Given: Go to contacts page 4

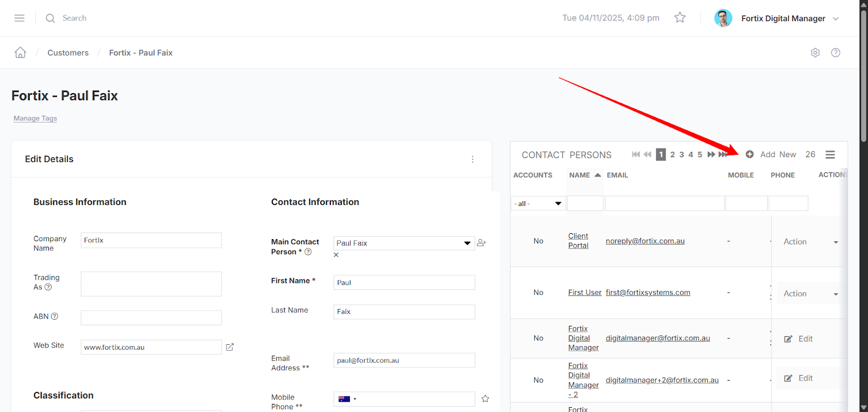Looking at the screenshot, I should tap(691, 154).
